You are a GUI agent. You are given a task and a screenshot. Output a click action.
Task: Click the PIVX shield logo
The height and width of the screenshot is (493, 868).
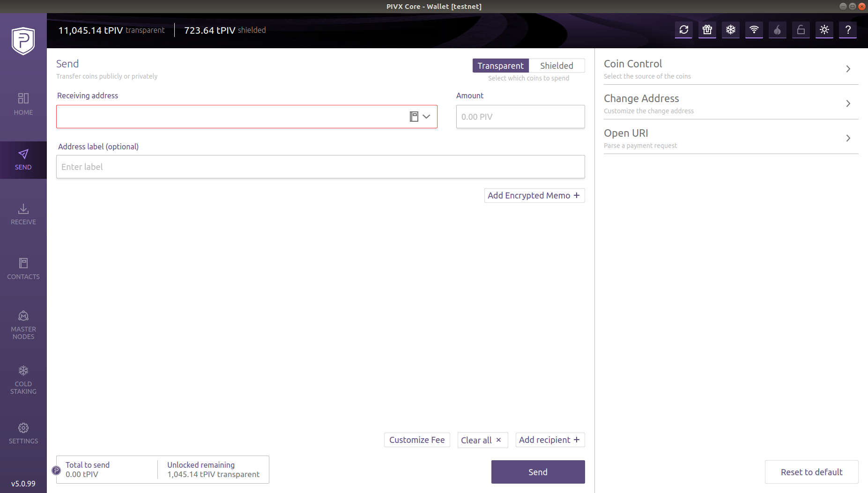click(23, 41)
